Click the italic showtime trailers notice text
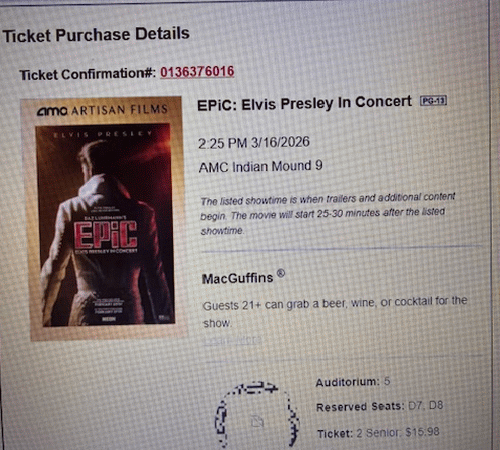 point(327,214)
